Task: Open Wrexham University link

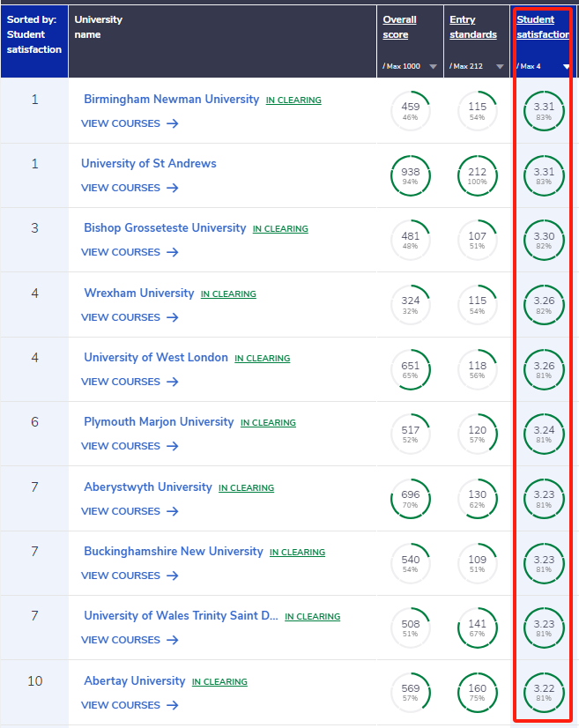Action: [139, 293]
